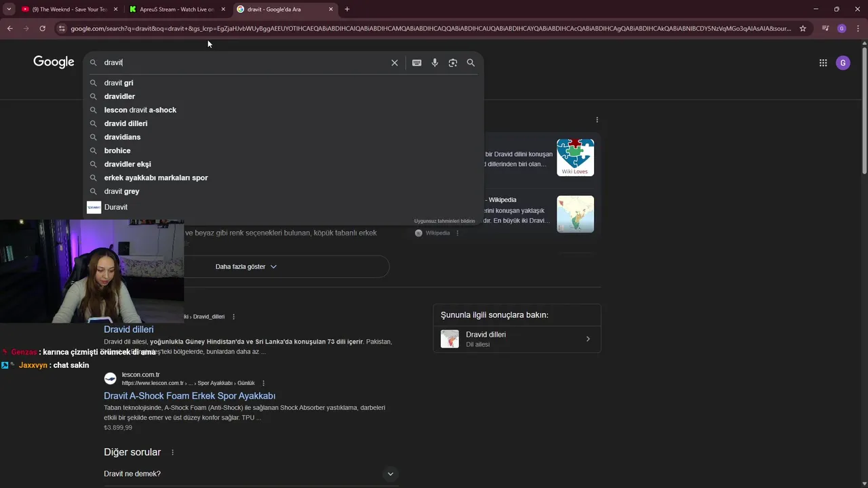Close the ApreuS Stream tab
This screenshot has width=868, height=488.
coord(223,9)
